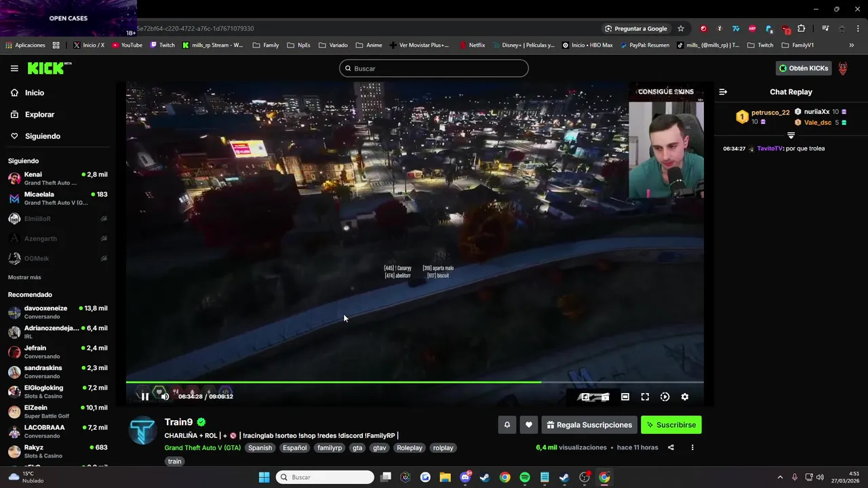868x488 pixels.
Task: Open Spotify from the taskbar
Action: click(525, 477)
